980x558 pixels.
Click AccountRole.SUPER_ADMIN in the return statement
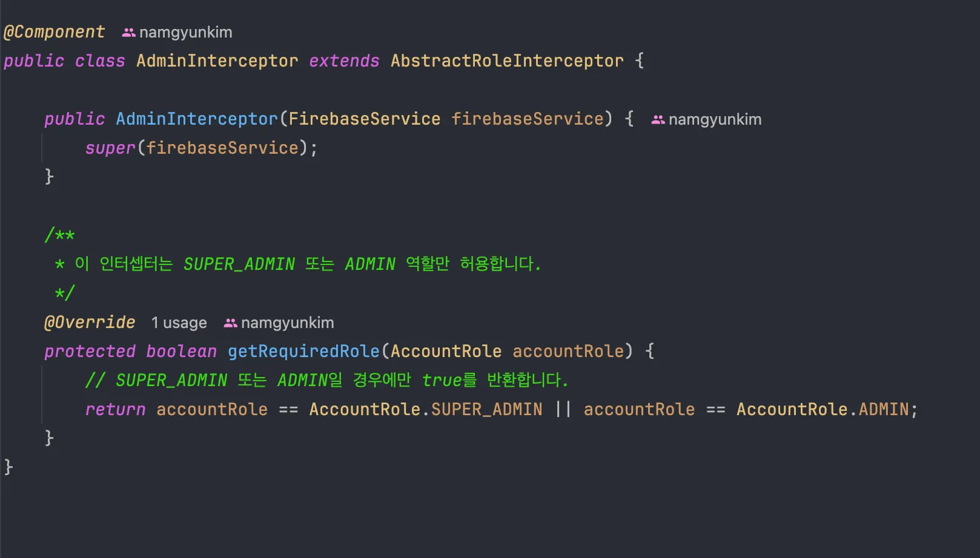coord(426,410)
